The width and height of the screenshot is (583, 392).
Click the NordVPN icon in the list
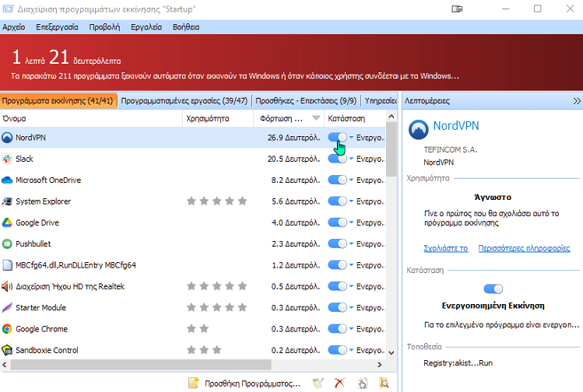(7, 138)
